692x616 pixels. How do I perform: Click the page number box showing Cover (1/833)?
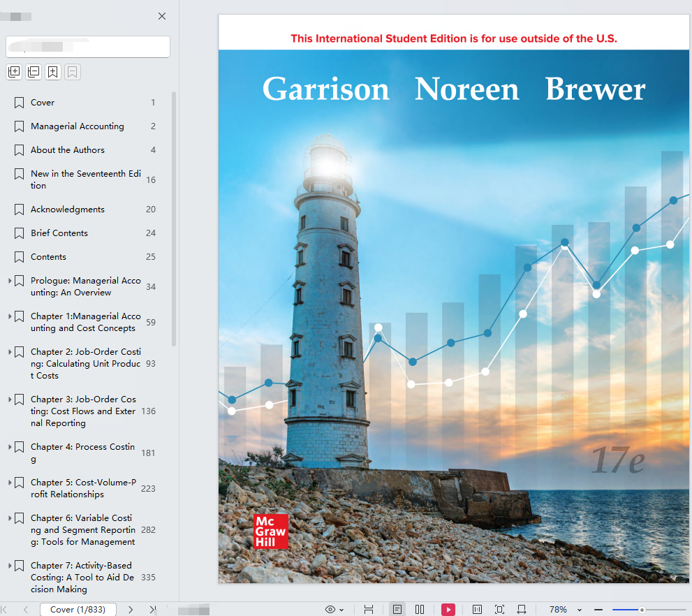78,610
